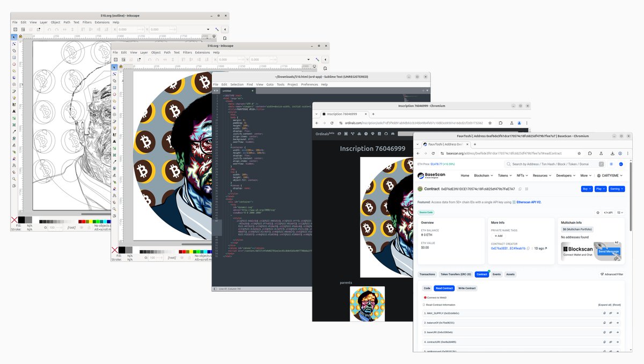The image size is (644, 364).
Task: Select the Node tool in outline Inkscape window
Action: (x=14, y=44)
